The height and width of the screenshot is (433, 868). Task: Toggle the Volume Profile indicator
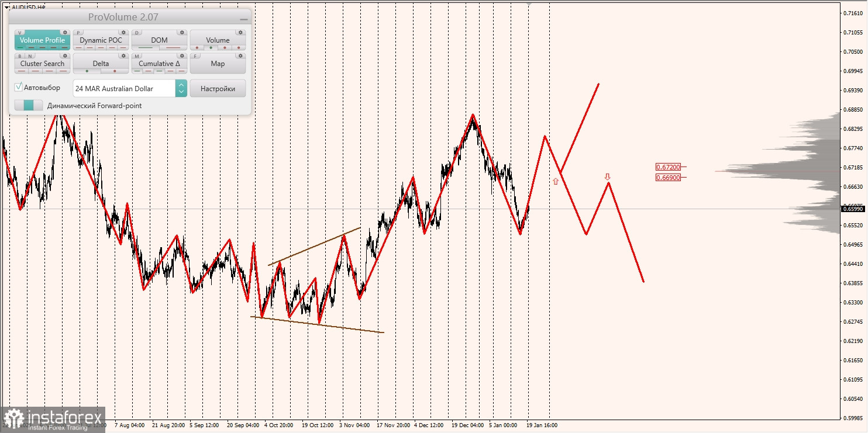coord(43,40)
